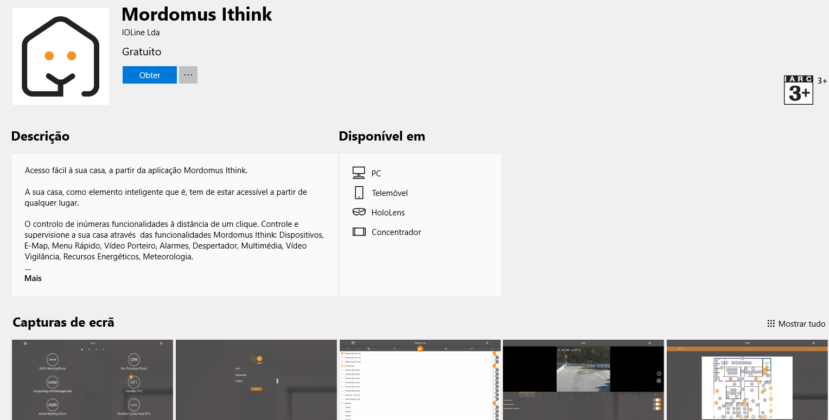Click the paragraph starting 'O controlo de inúmeras'
This screenshot has height=420, width=829.
(174, 241)
